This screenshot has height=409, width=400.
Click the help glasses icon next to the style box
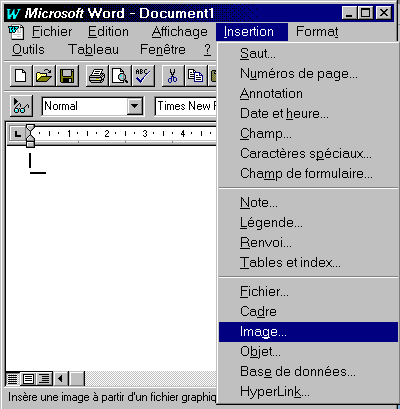(21, 106)
